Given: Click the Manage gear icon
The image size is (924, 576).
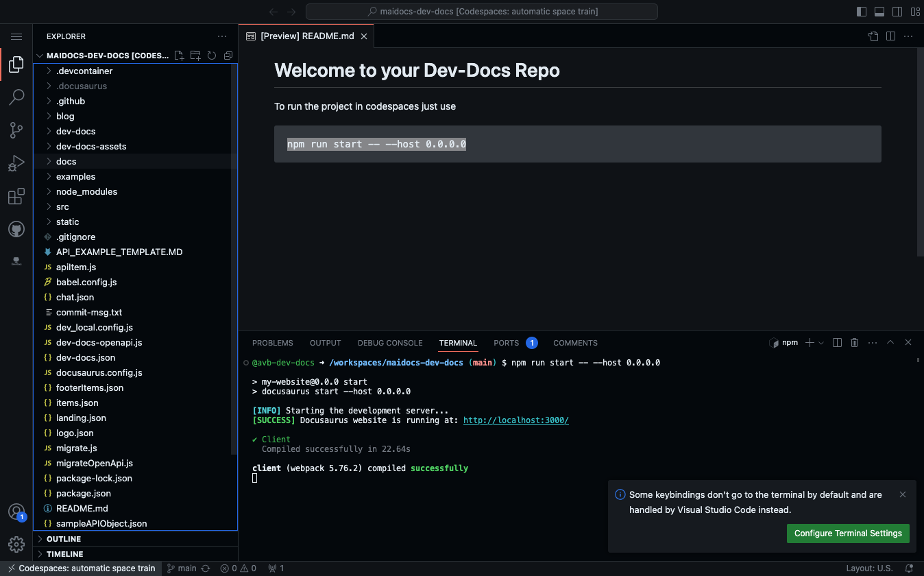Looking at the screenshot, I should click(x=16, y=544).
